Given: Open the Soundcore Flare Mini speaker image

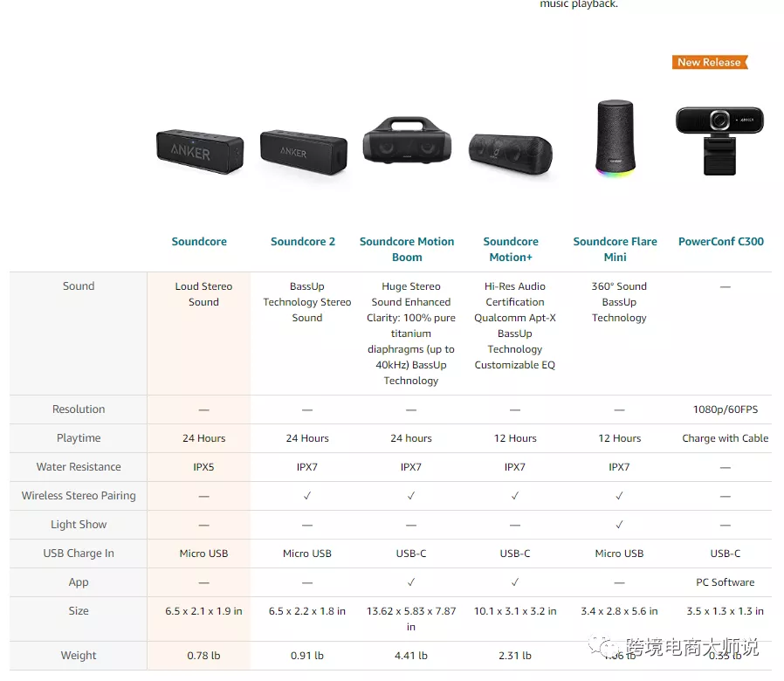Looking at the screenshot, I should (x=615, y=138).
